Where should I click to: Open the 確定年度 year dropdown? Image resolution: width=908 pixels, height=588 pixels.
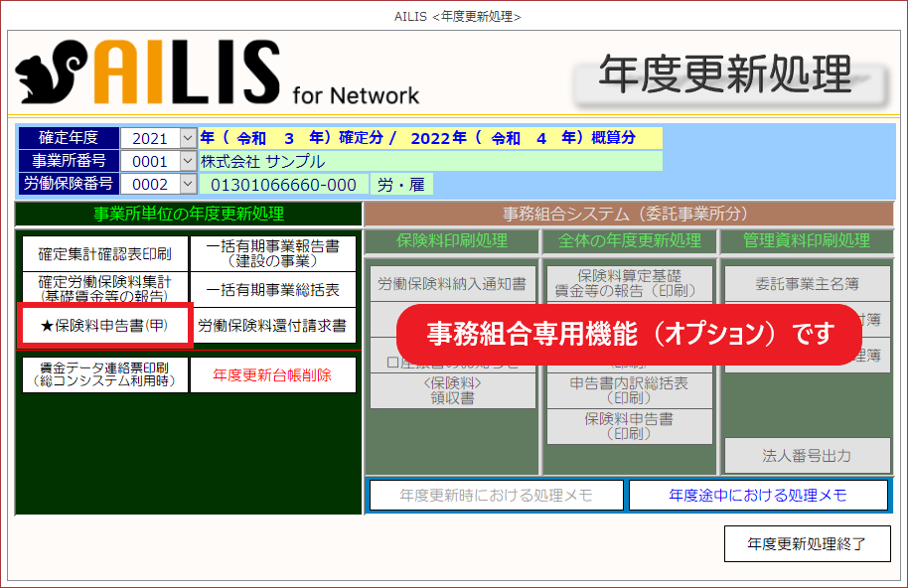[188, 138]
